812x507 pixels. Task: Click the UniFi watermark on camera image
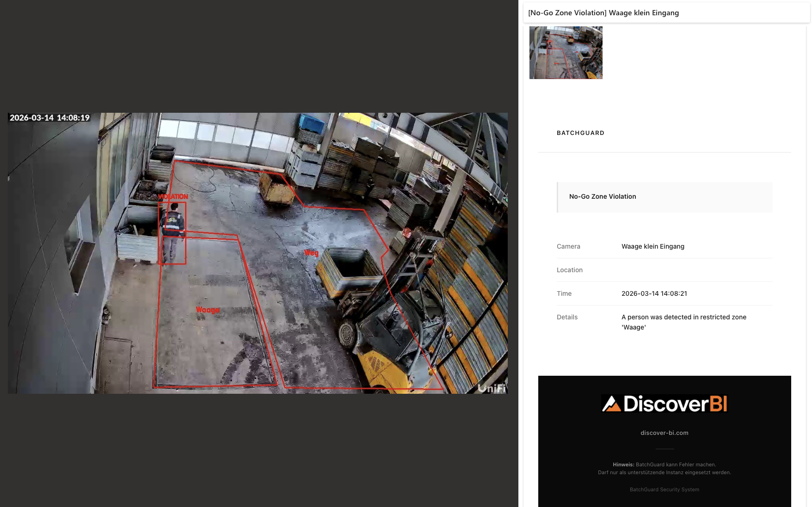492,388
